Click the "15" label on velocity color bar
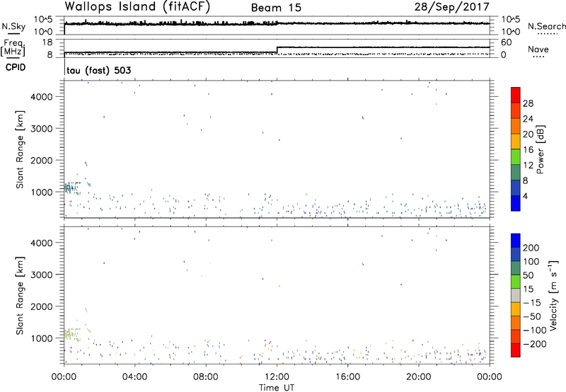This screenshot has height=392, width=566. (528, 289)
